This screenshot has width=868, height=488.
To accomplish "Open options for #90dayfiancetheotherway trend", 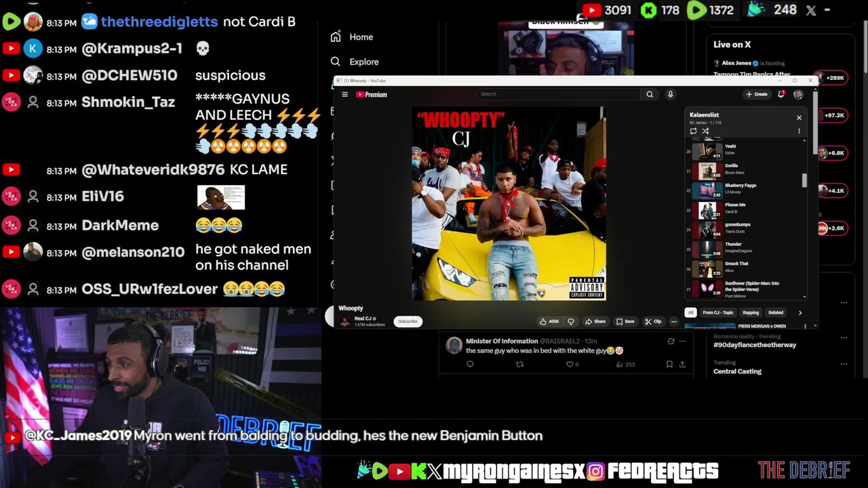I will pos(844,338).
